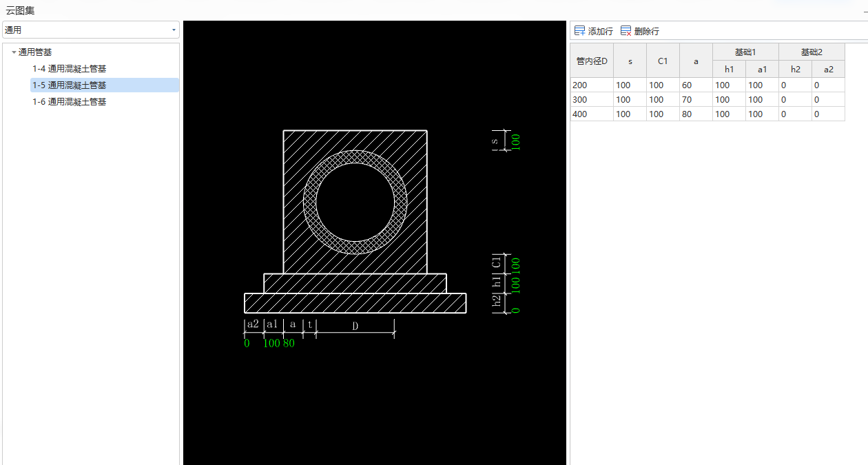
Task: Click the green s value 100 in drawing
Action: click(x=516, y=141)
